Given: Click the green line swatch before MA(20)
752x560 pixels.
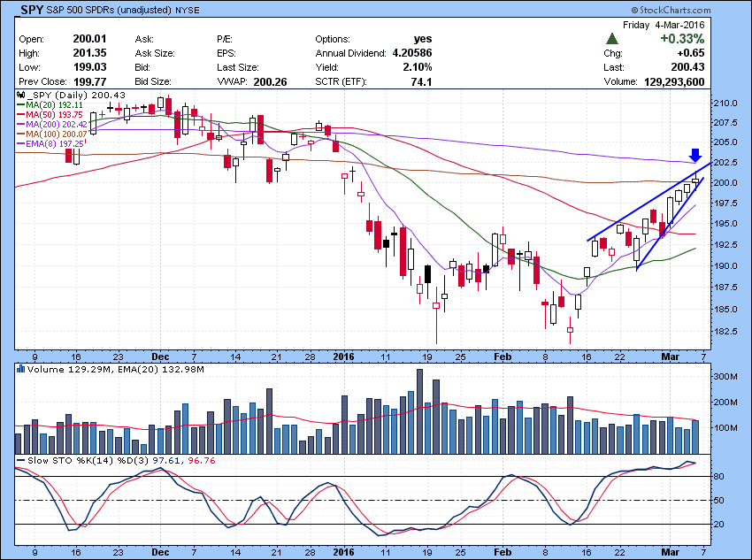Looking at the screenshot, I should point(21,105).
